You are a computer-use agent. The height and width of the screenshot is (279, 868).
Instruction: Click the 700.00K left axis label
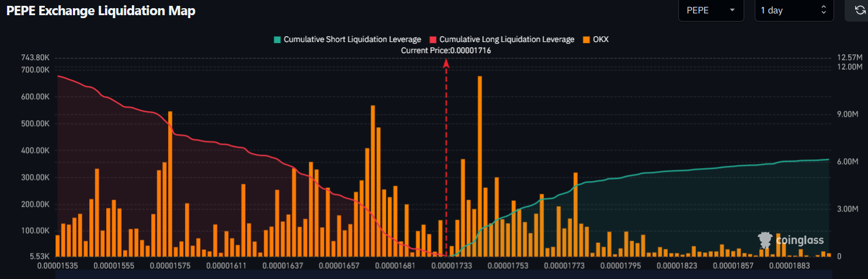(x=35, y=69)
